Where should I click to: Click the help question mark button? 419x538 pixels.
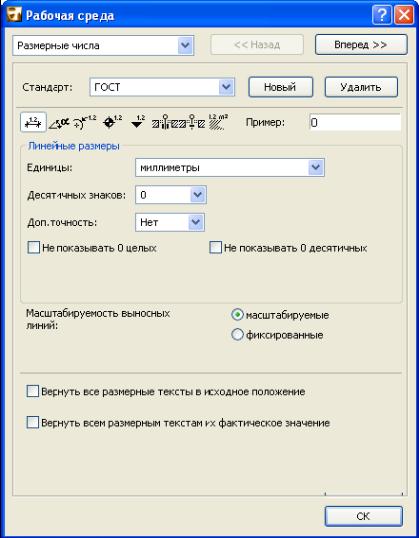[x=382, y=16]
